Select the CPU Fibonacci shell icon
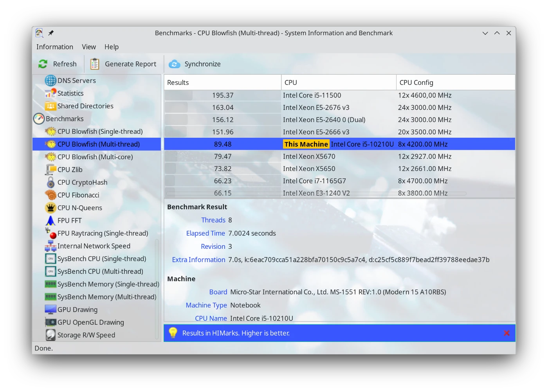548x392 pixels. 50,195
